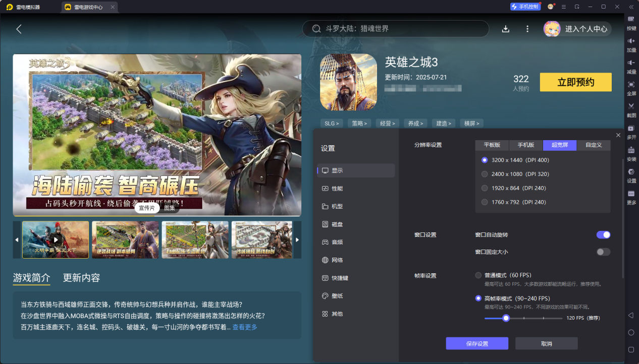The width and height of the screenshot is (639, 364).
Task: Click the 手机控制 phone control button
Action: tap(525, 7)
